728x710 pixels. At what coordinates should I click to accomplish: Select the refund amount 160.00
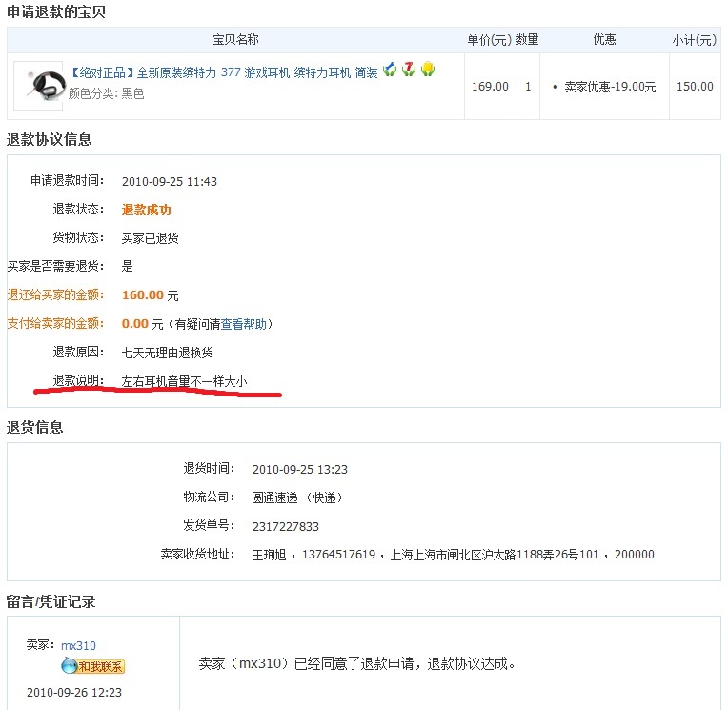[143, 295]
